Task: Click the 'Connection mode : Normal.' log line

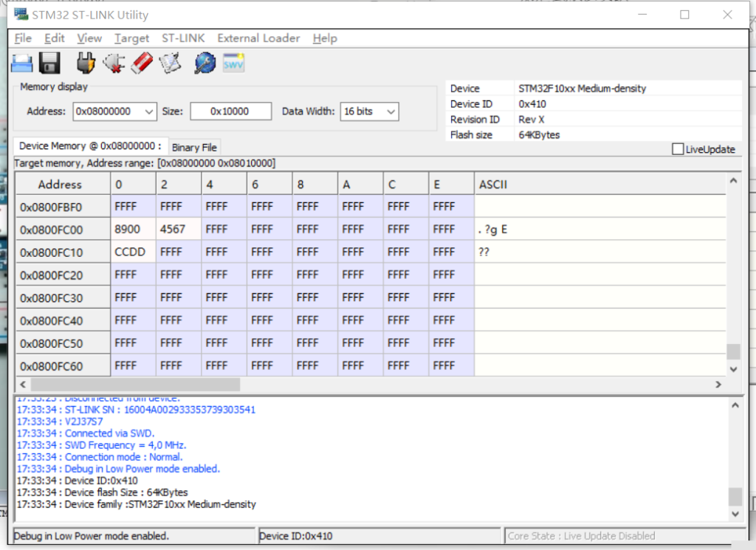Action: coord(100,457)
